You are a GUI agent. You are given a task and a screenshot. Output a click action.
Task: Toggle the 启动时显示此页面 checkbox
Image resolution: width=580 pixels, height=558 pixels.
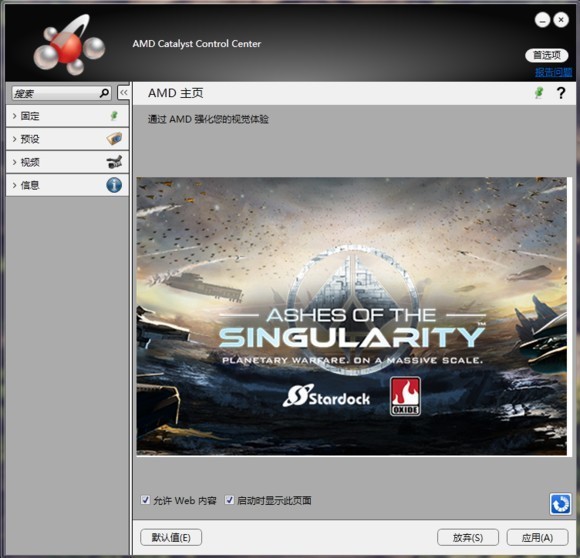(229, 500)
